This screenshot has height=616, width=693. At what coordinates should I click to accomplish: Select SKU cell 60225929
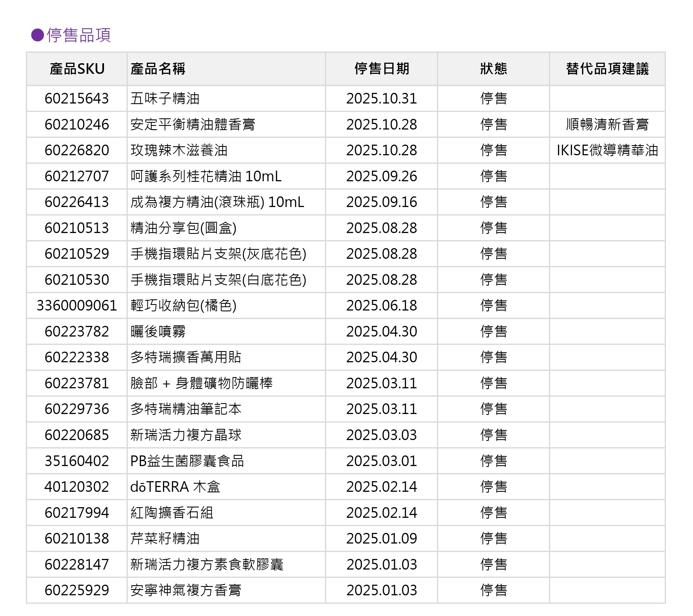[77, 591]
